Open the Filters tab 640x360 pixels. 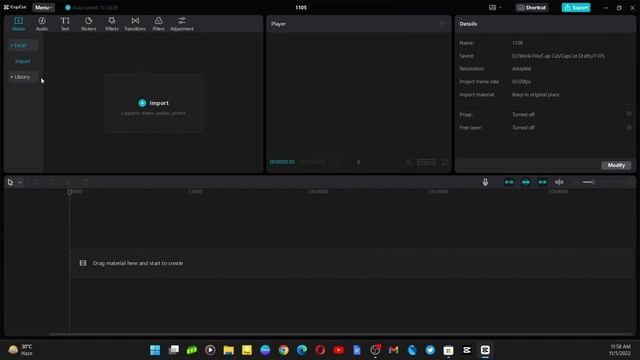[158, 24]
